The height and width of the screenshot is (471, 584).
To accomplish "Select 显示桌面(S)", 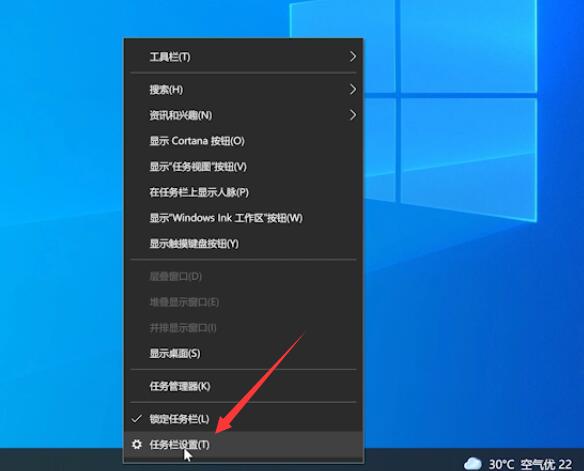I will coord(243,354).
